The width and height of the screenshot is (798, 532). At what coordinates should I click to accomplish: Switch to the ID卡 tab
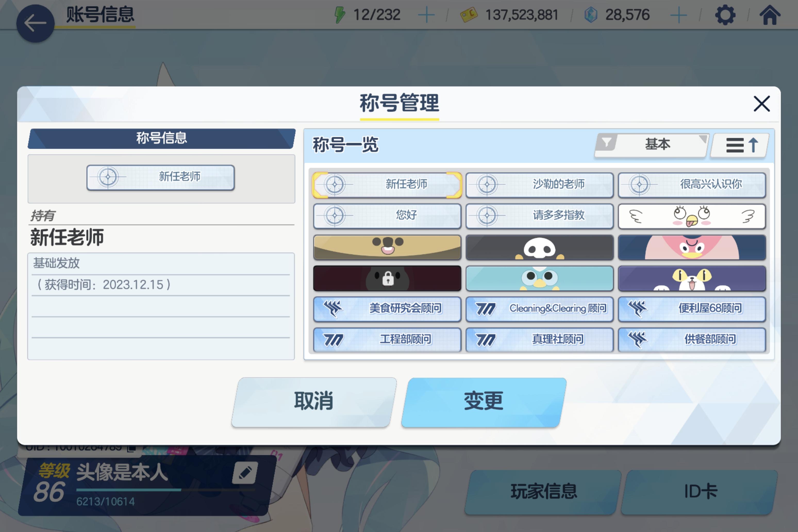700,492
